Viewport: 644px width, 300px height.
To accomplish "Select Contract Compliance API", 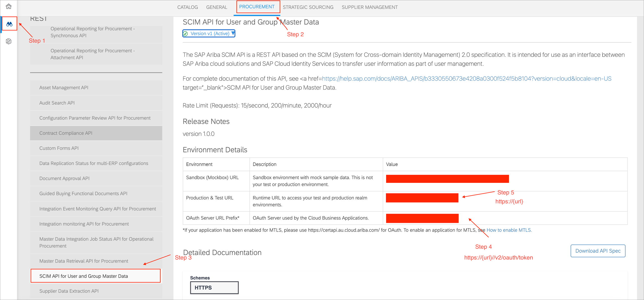I will click(96, 133).
